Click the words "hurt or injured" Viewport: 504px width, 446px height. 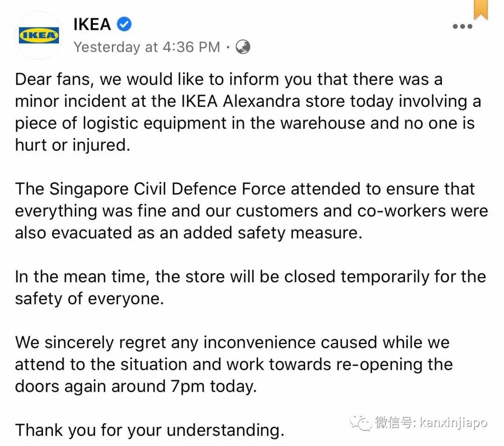71,145
